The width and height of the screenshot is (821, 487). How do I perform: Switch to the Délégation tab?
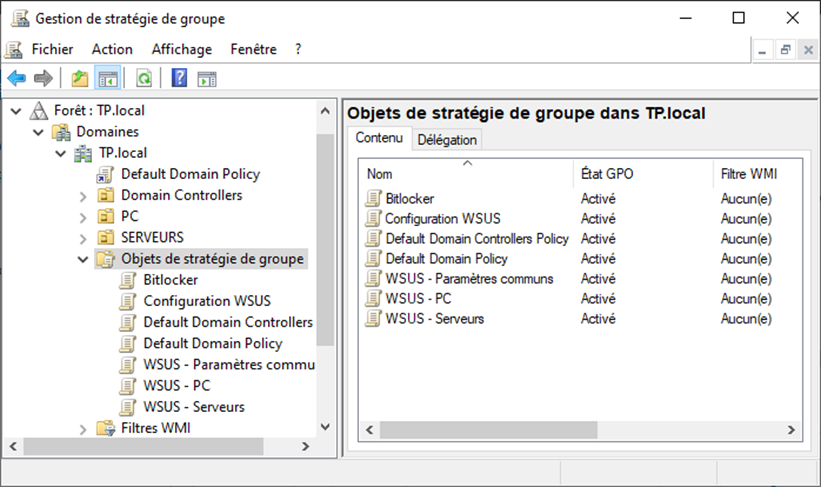tap(447, 140)
